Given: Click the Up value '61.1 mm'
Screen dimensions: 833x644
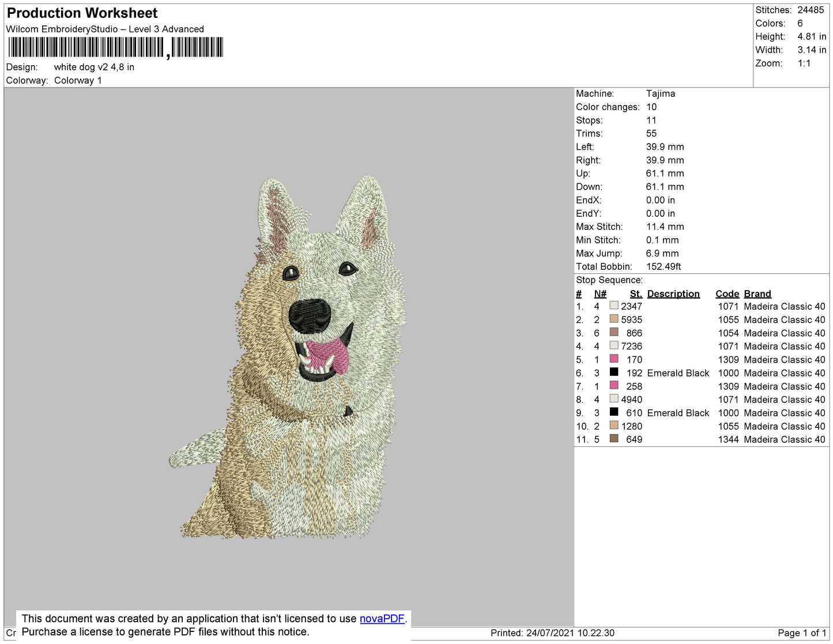Looking at the screenshot, I should click(x=665, y=173).
